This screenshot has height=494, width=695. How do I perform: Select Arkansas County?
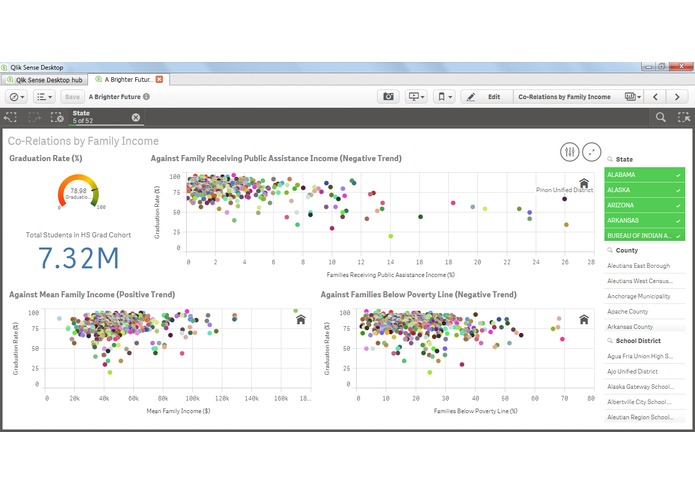644,327
